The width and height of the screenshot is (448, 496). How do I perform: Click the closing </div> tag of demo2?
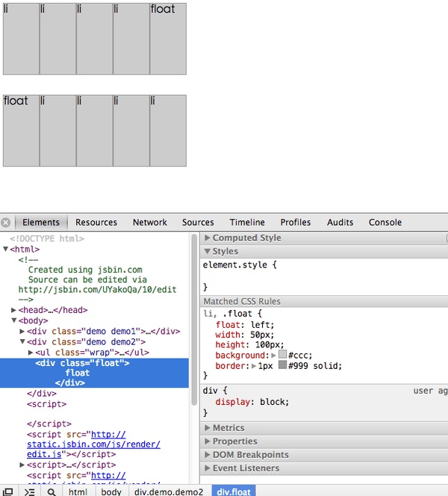[x=42, y=393]
